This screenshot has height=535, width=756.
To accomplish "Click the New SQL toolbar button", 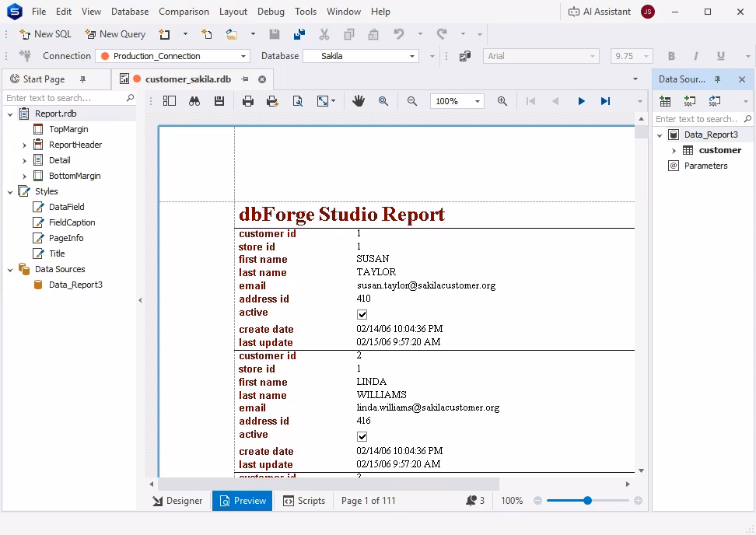I will click(45, 34).
